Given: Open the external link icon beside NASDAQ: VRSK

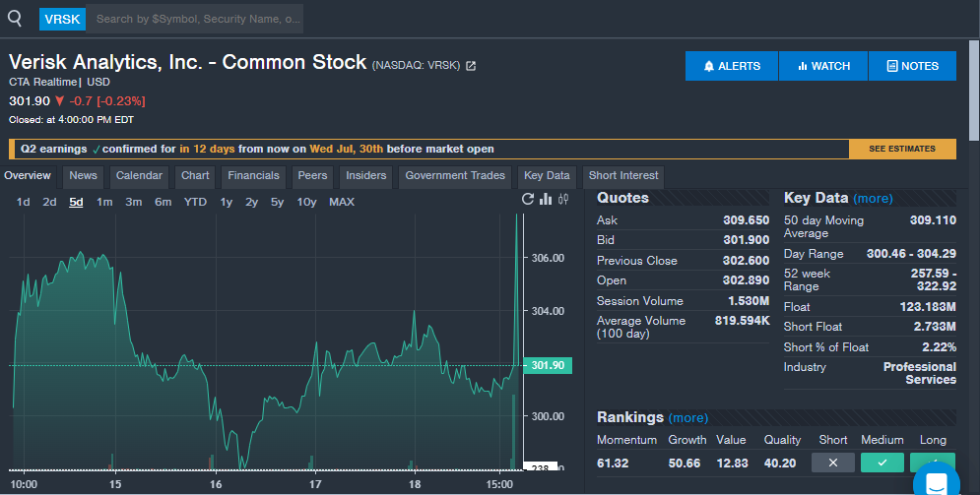Looking at the screenshot, I should [471, 66].
